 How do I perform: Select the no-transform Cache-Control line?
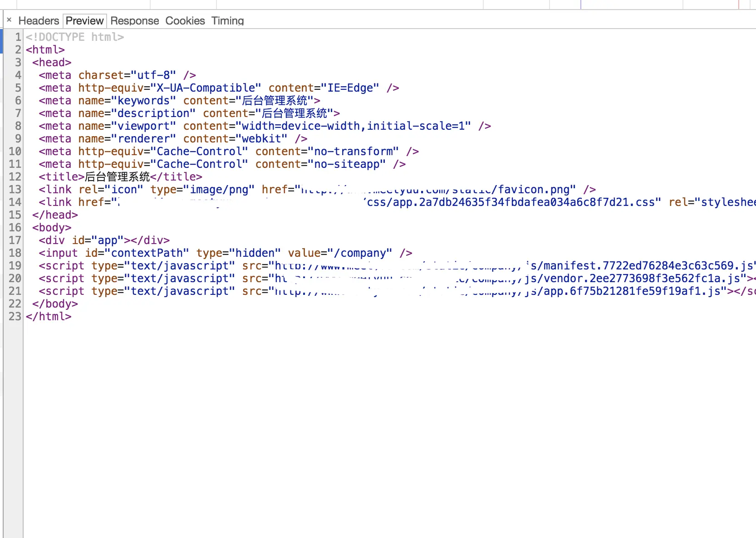pyautogui.click(x=229, y=151)
